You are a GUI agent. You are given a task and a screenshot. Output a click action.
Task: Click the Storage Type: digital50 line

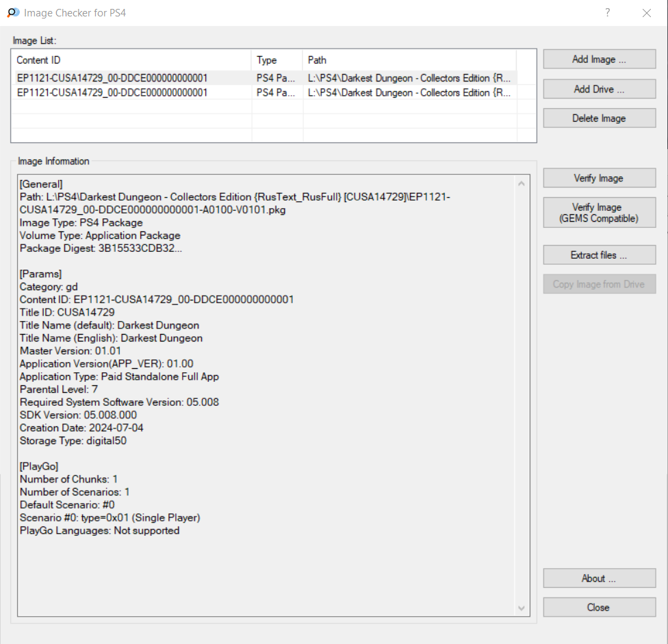(73, 441)
